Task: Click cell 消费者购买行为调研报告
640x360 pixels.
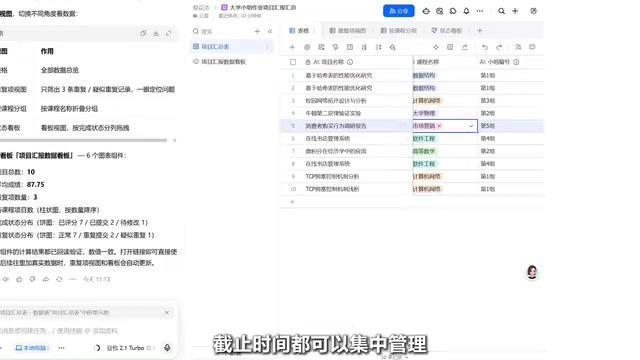Action: coord(336,126)
